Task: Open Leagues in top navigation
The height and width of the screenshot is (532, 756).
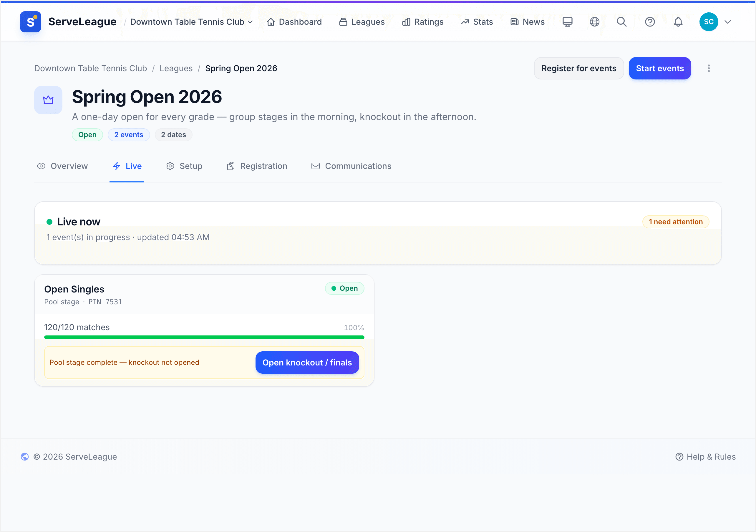Action: coord(362,22)
